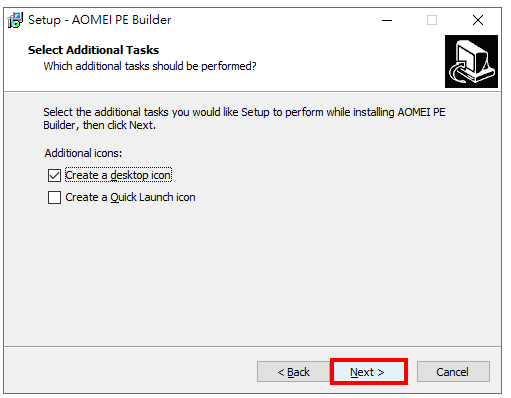Image resolution: width=511 pixels, height=398 pixels.
Task: Click the 'Additional icons:' group label
Action: 83,153
